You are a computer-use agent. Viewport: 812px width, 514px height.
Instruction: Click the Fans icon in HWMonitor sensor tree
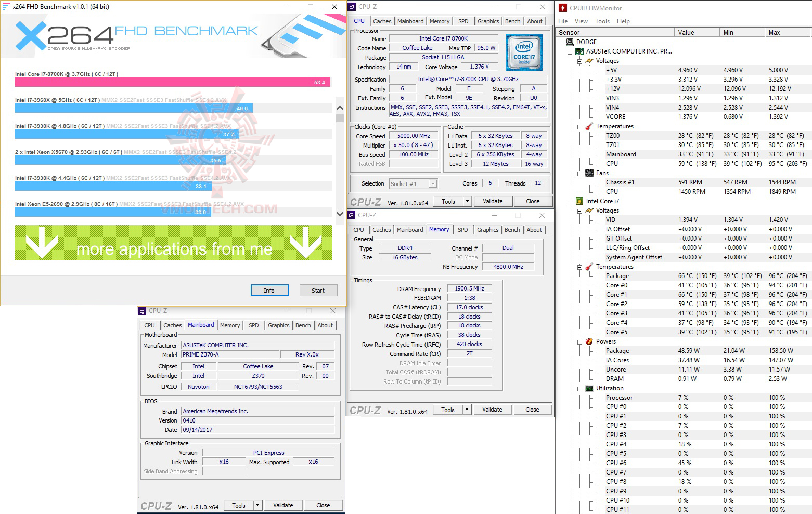pyautogui.click(x=589, y=173)
